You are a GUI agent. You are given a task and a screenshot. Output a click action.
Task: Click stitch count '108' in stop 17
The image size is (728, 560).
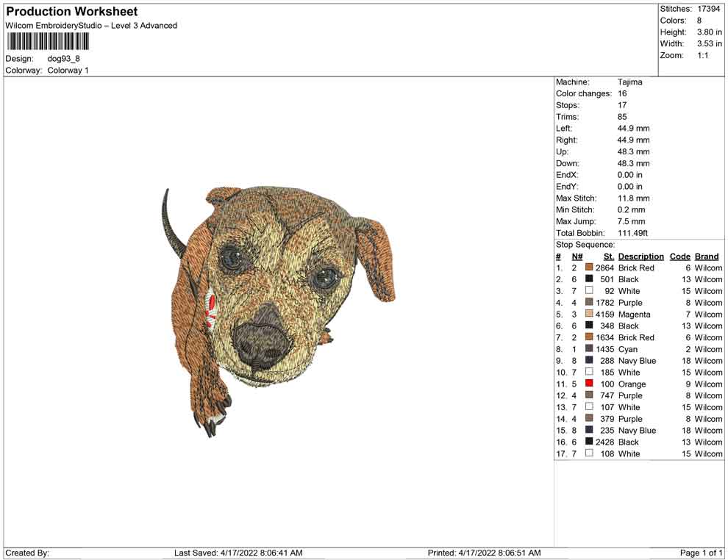click(607, 453)
